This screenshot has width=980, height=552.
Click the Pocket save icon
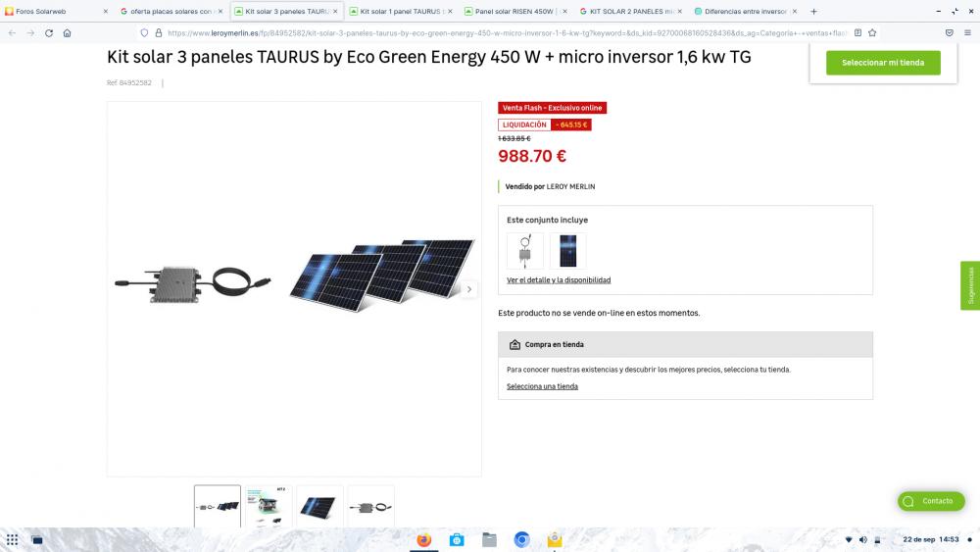point(949,33)
